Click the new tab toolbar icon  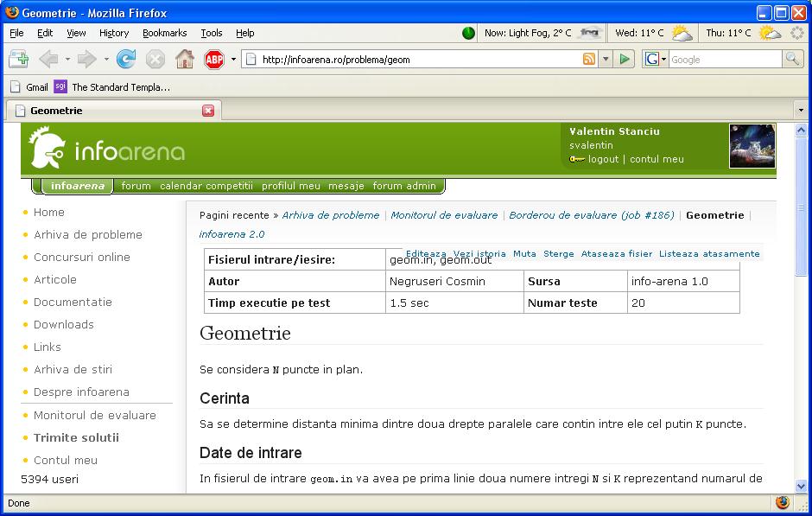tap(19, 59)
